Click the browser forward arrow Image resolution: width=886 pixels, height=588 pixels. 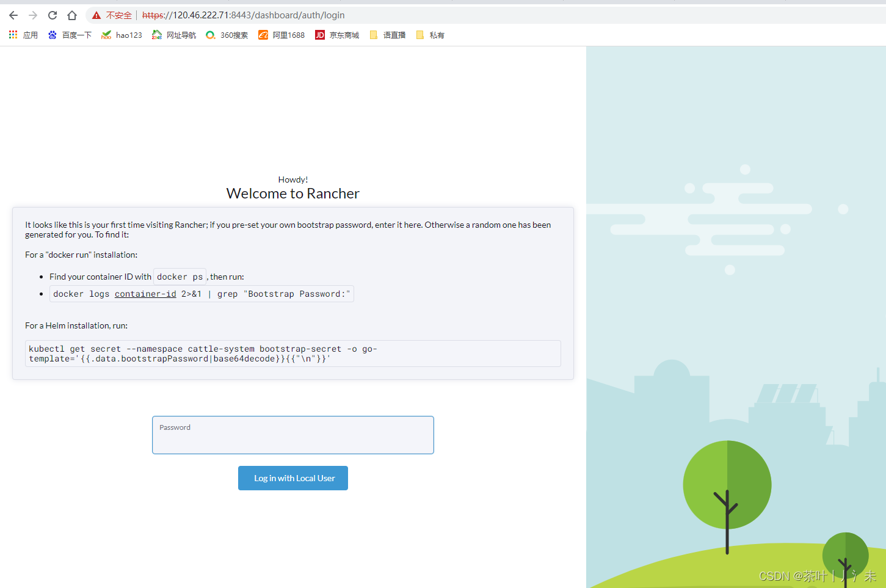click(x=33, y=15)
